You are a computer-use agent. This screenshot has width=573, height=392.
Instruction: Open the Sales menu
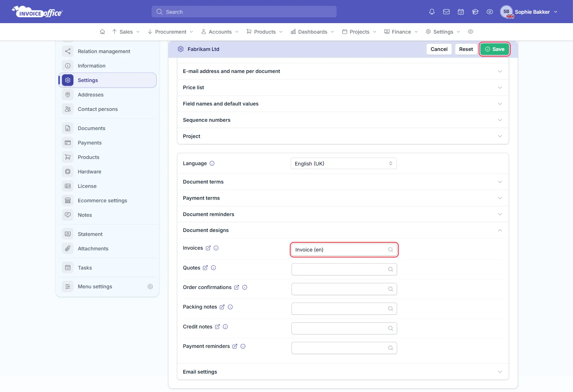[126, 32]
